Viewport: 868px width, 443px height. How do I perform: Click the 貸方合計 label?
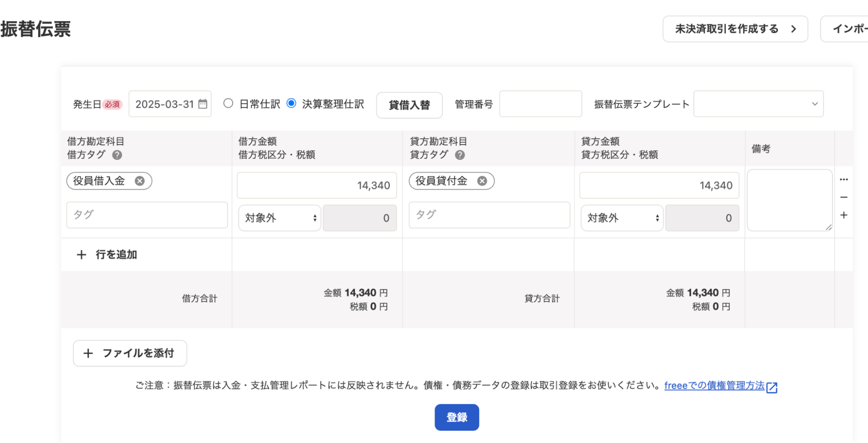point(542,298)
